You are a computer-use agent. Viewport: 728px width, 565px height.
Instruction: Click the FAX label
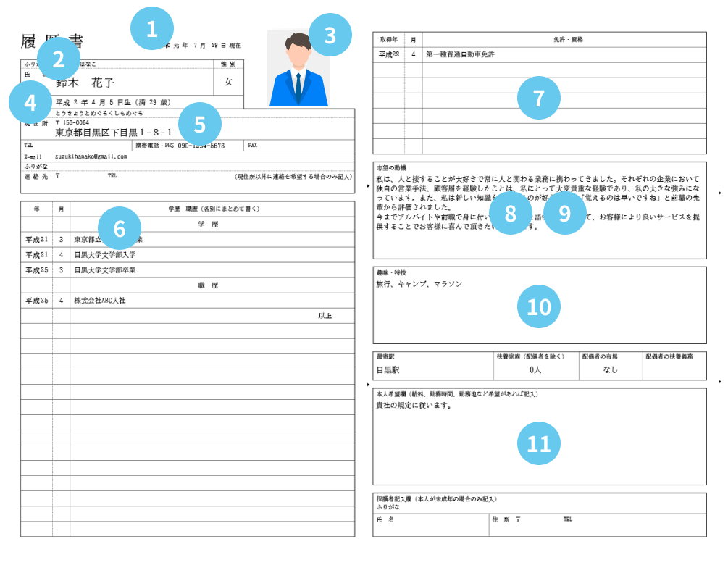253,146
